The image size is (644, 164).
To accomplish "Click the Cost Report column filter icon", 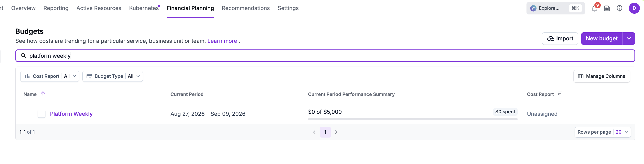I will tap(560, 94).
